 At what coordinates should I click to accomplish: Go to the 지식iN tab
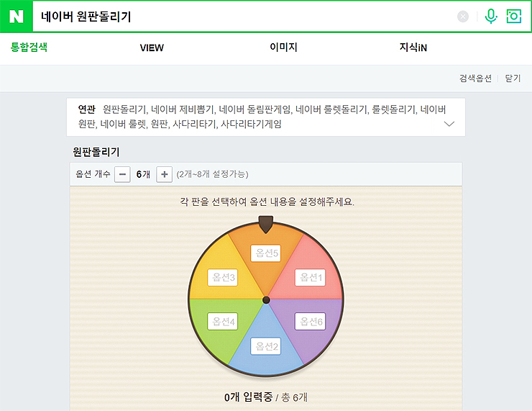tap(413, 48)
